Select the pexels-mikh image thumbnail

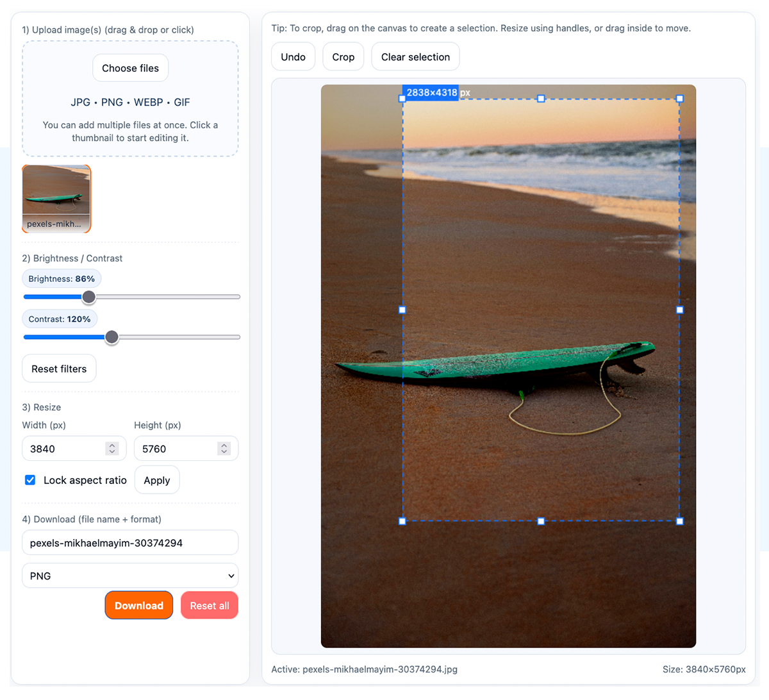pyautogui.click(x=56, y=199)
